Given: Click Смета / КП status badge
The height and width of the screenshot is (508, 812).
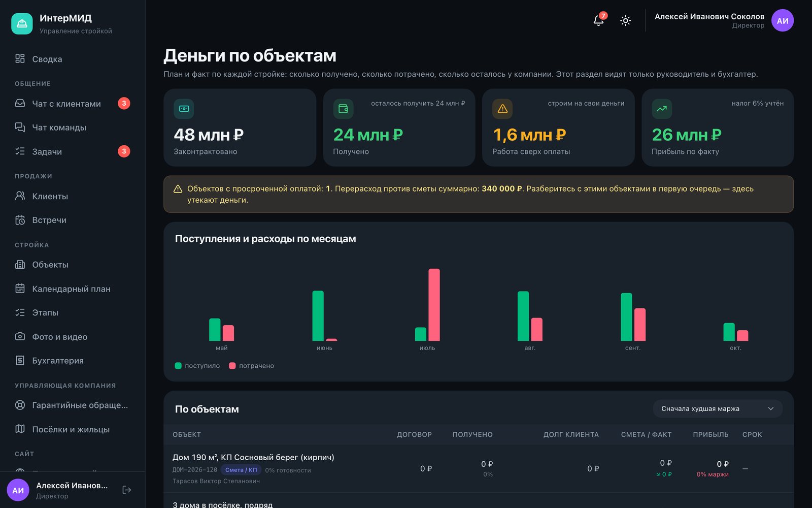Looking at the screenshot, I should [x=241, y=470].
